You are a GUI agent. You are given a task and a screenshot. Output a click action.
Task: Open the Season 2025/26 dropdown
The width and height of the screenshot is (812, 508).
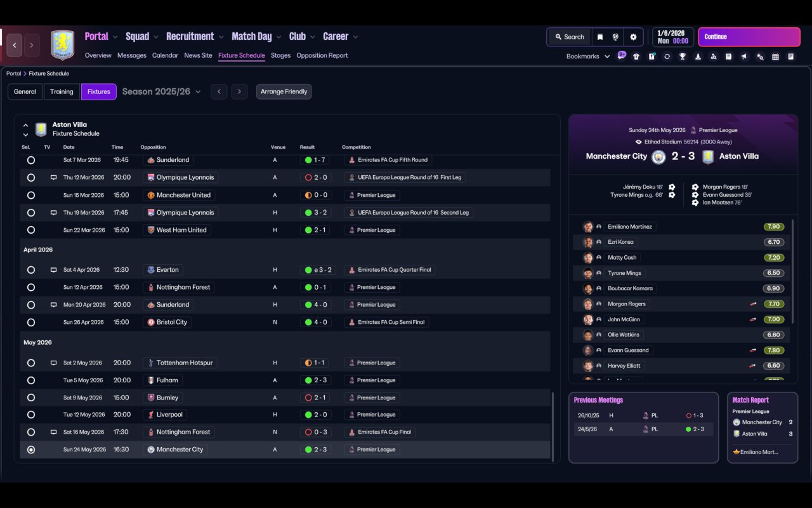pyautogui.click(x=162, y=92)
